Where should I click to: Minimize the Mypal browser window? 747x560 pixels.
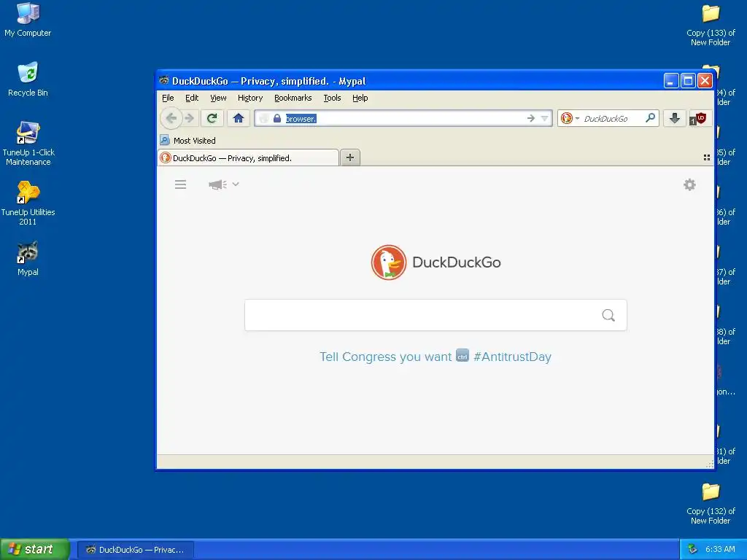coord(671,80)
